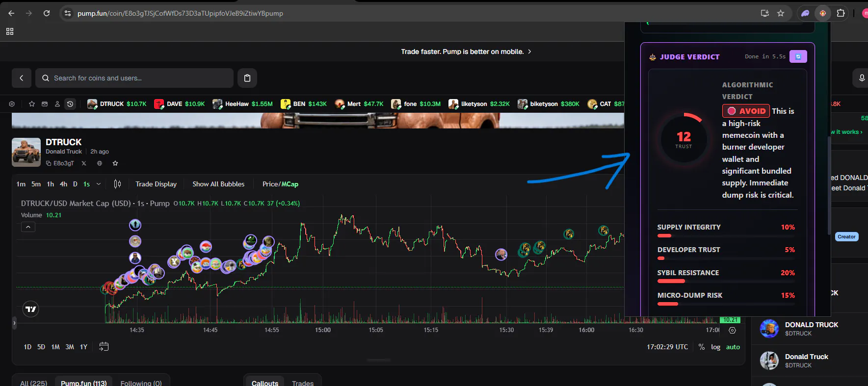Open the Phantom wallet extension icon

click(x=805, y=13)
